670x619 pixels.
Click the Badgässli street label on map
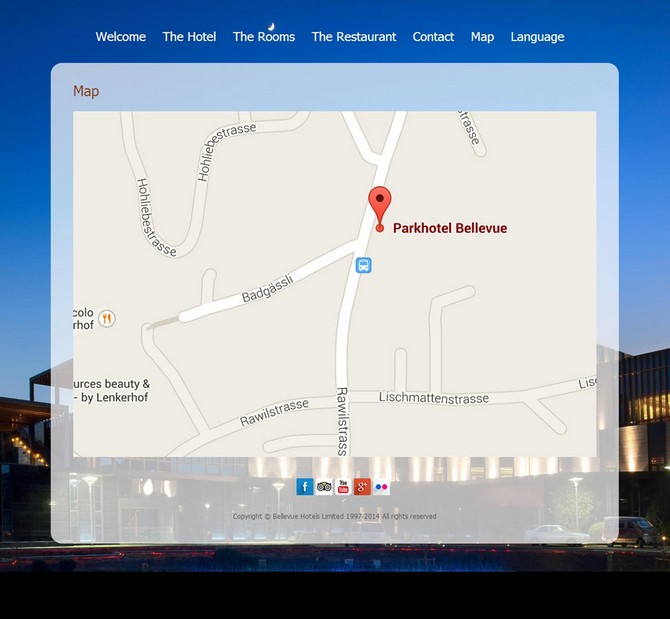coord(267,289)
